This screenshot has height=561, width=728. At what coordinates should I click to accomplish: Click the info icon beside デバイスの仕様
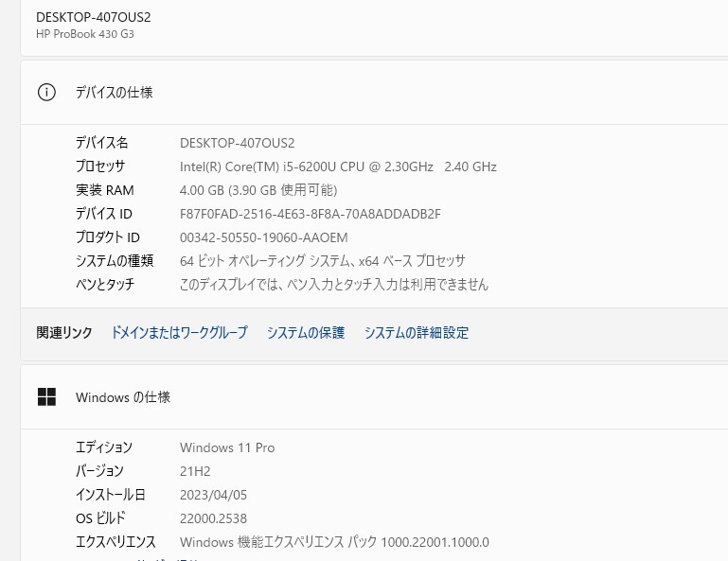point(46,93)
